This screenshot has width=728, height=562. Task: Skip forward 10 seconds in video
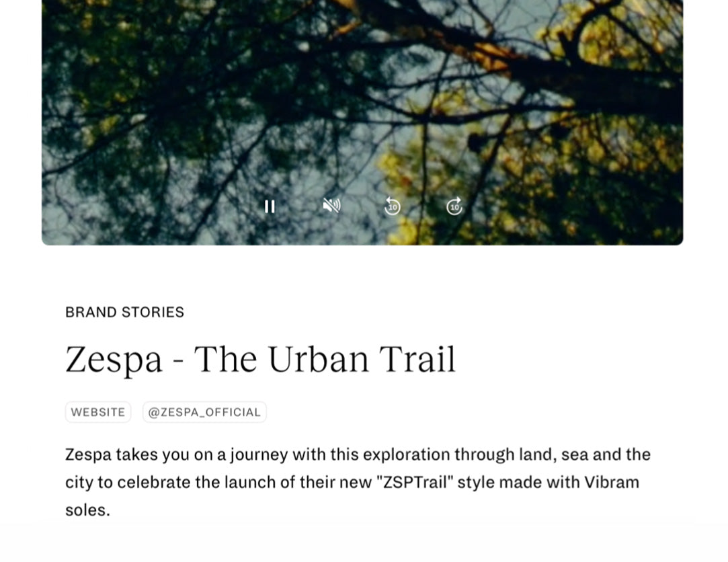click(454, 206)
